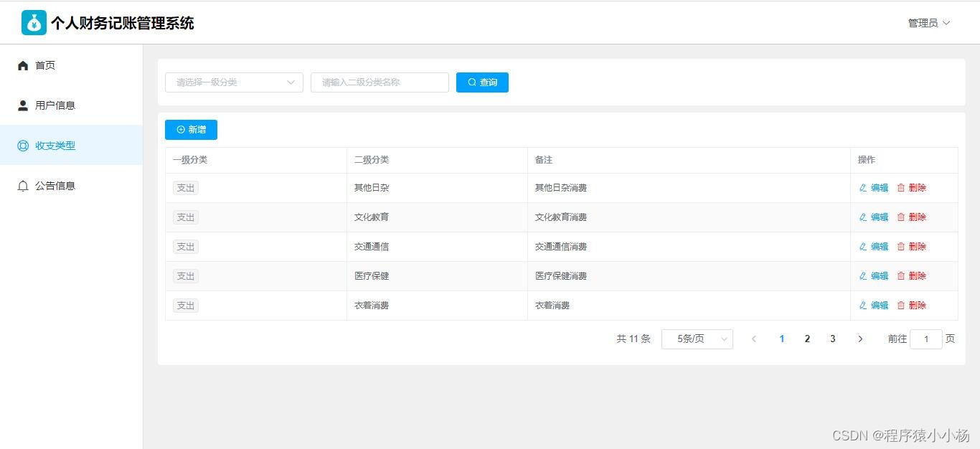Click the trash icon in 文化教育 row
This screenshot has height=449, width=980.
coord(901,217)
